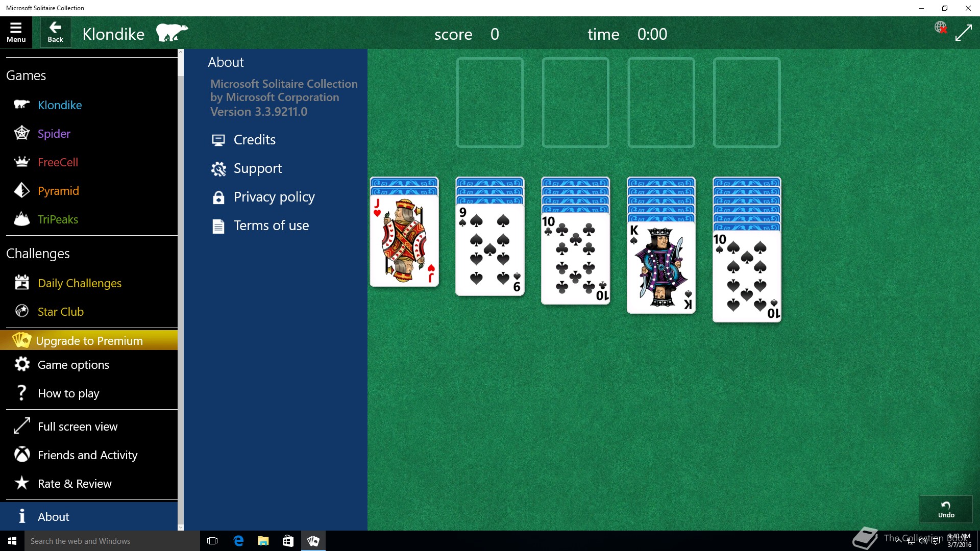Click the TriPeaks mountain icon

pyautogui.click(x=21, y=218)
